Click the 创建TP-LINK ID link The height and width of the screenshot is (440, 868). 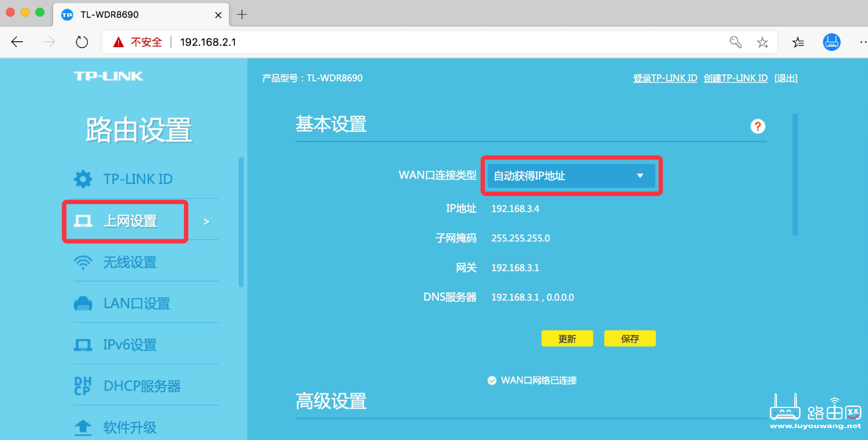coord(736,78)
